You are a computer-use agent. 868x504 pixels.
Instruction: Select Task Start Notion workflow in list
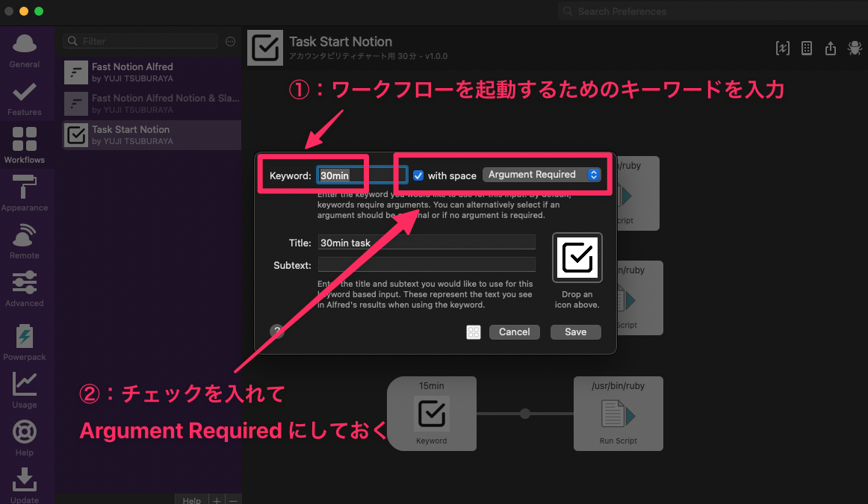point(152,135)
